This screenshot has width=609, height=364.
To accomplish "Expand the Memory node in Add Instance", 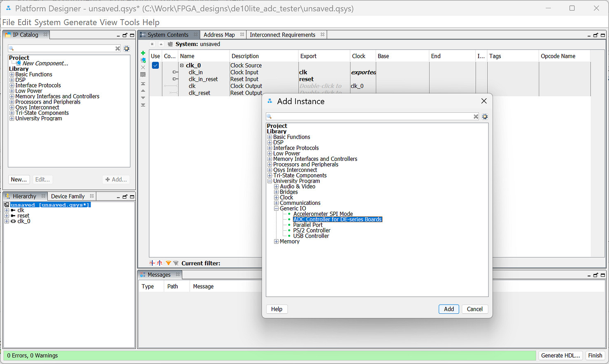I will coord(277,242).
